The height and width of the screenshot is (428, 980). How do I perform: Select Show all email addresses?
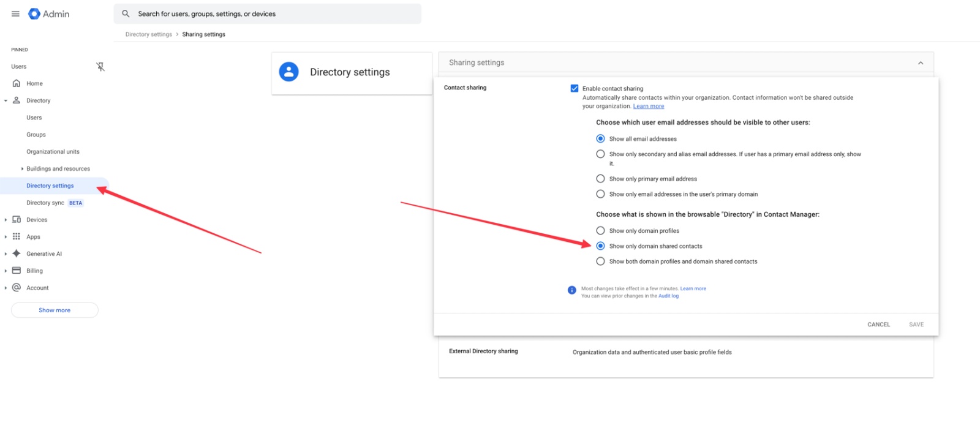600,138
